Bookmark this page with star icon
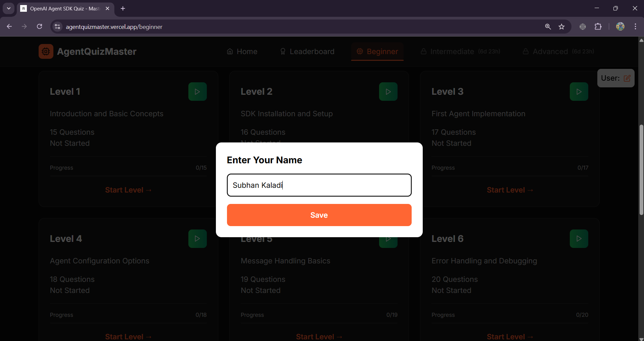 pyautogui.click(x=562, y=27)
